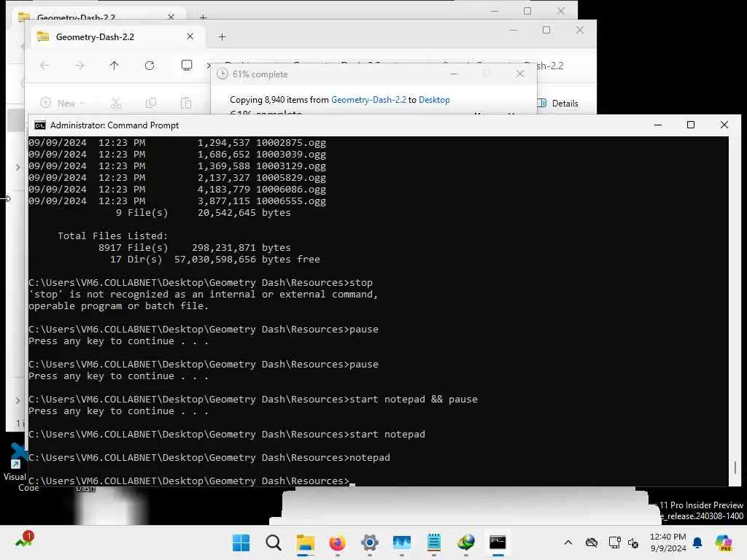Navigate up one folder level in Explorer
The width and height of the screenshot is (747, 560).
[x=114, y=65]
